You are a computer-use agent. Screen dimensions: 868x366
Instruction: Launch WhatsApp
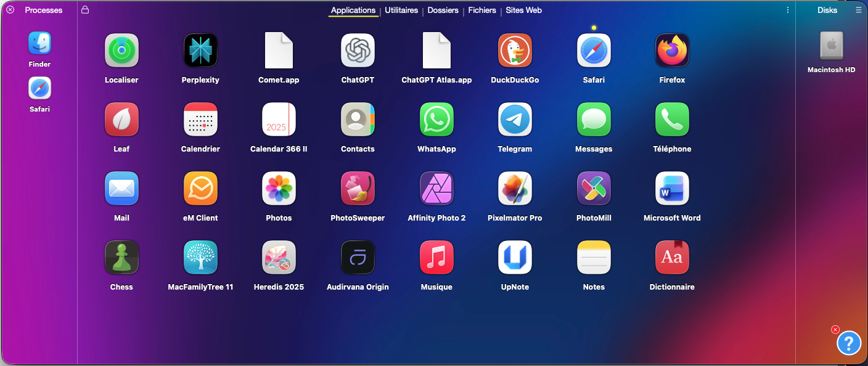[x=436, y=120]
